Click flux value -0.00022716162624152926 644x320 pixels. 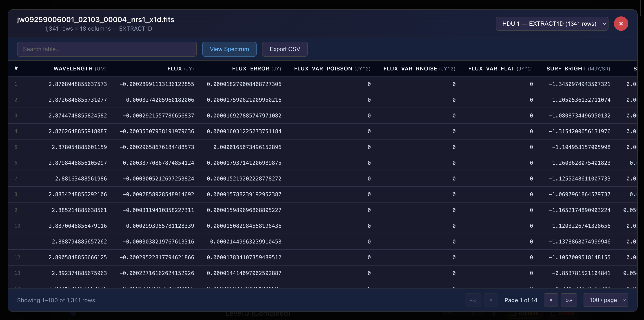coord(157,273)
